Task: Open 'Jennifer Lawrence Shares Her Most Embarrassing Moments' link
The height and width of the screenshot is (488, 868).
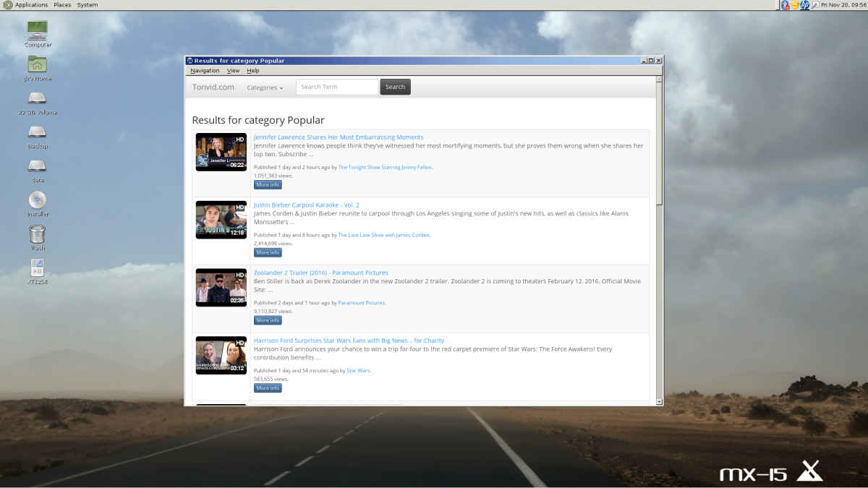Action: [339, 137]
